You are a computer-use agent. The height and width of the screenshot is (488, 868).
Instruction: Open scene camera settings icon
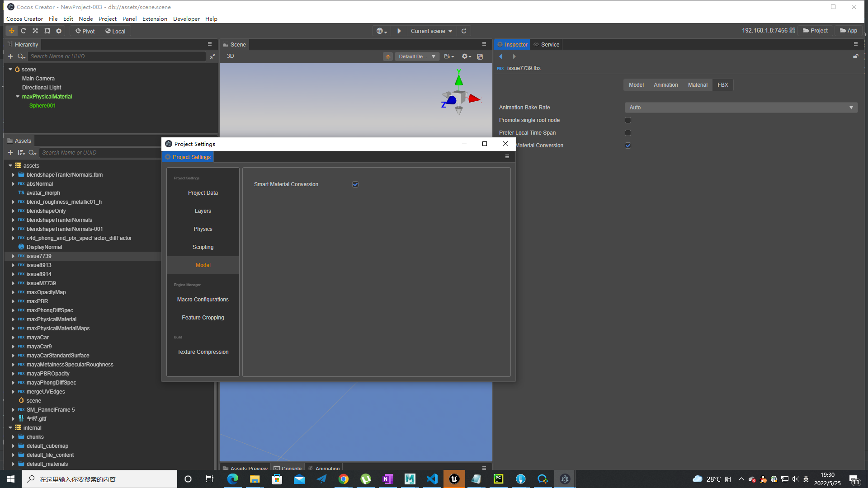pyautogui.click(x=449, y=56)
